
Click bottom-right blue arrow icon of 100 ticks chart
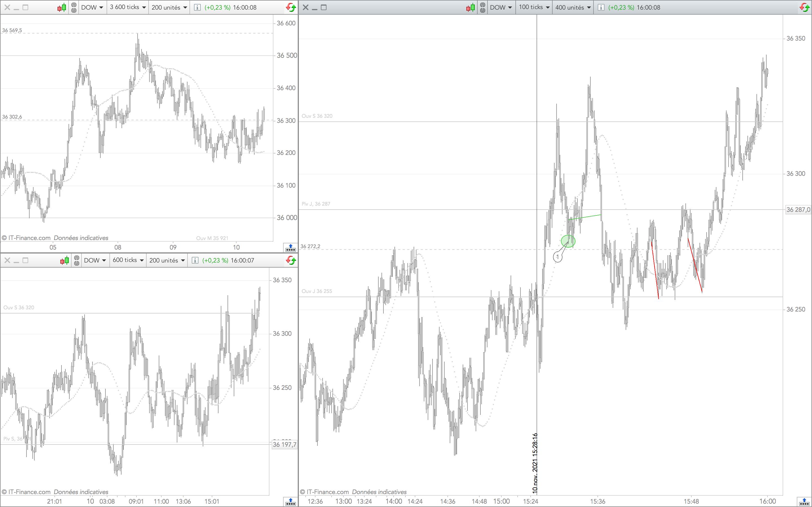coord(804,502)
